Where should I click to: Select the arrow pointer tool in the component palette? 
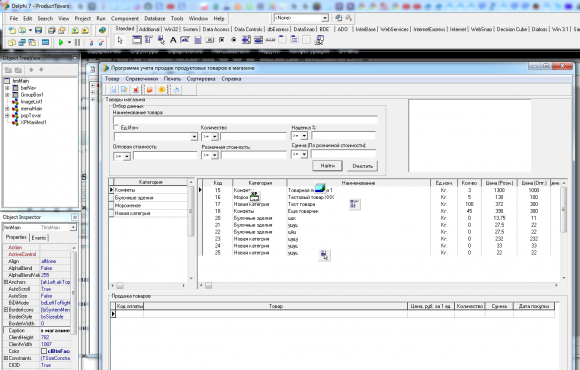pos(120,40)
